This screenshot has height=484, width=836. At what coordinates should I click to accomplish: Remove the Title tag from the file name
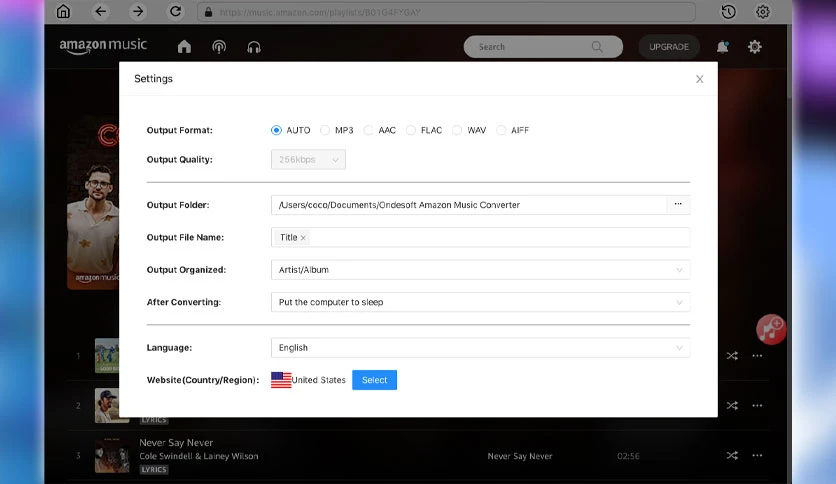[x=303, y=238]
